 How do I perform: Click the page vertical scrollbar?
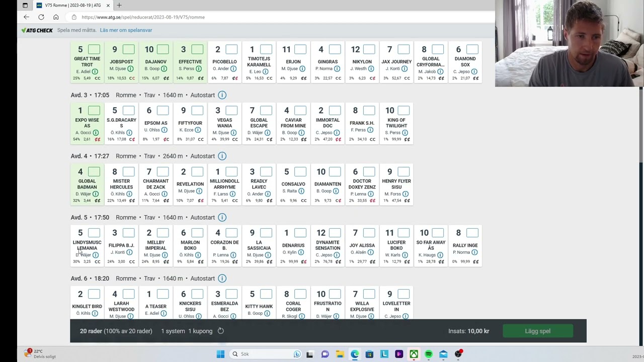tap(641, 125)
